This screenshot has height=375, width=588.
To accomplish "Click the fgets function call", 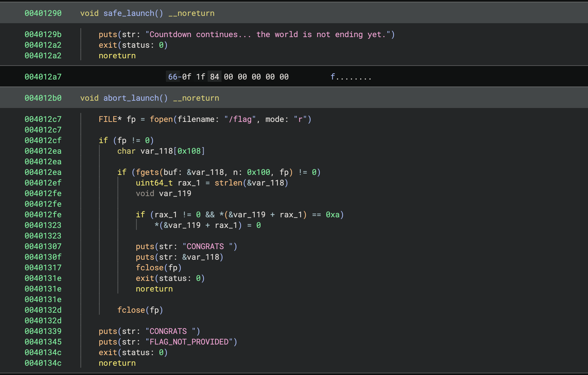I will 147,172.
